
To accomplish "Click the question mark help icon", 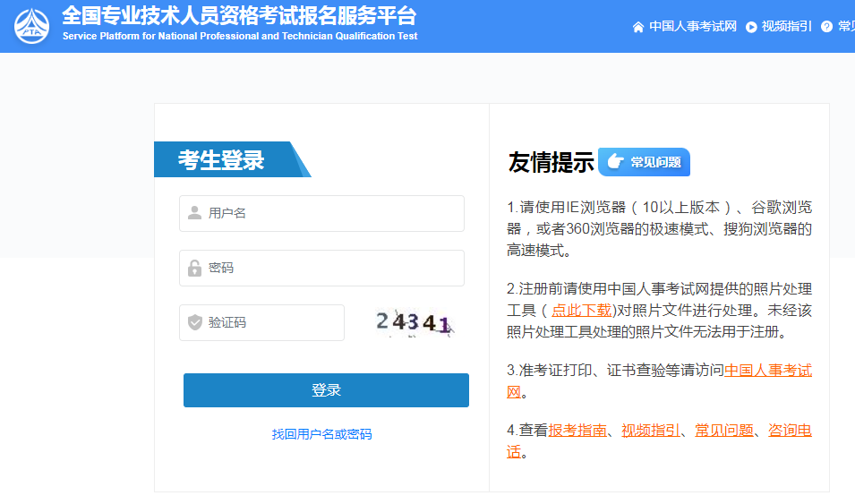I will coord(826,27).
